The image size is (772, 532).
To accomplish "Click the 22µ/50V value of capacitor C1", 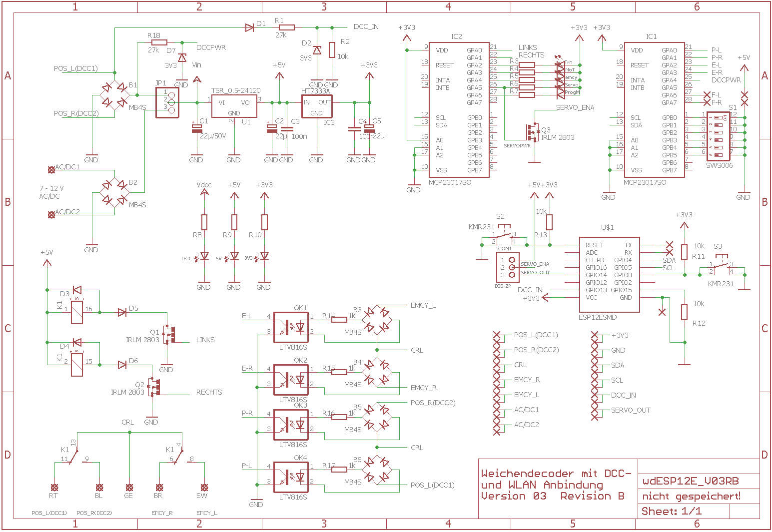I will [x=213, y=136].
